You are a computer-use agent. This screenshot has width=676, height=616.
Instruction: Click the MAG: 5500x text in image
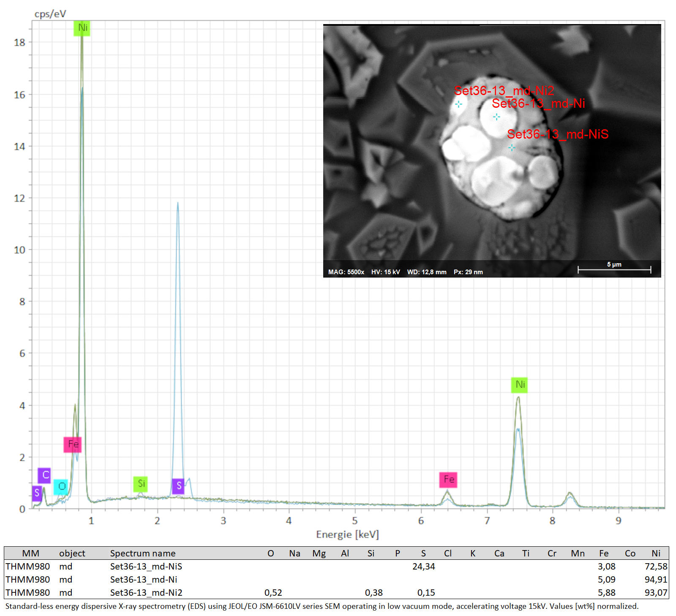click(x=346, y=272)
